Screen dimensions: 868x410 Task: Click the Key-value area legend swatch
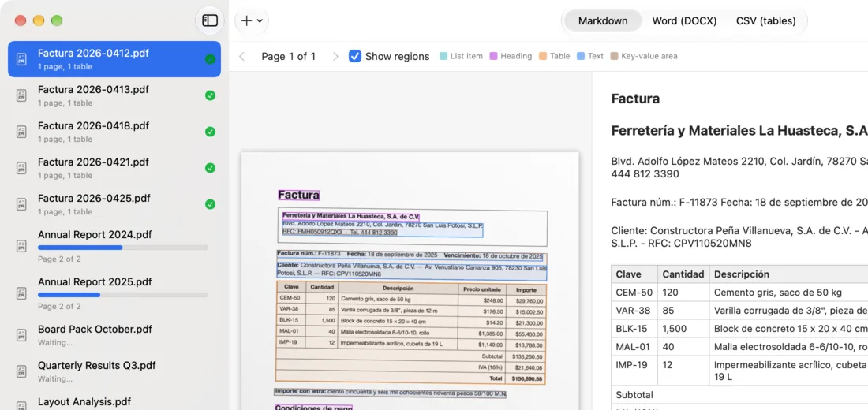coord(614,56)
